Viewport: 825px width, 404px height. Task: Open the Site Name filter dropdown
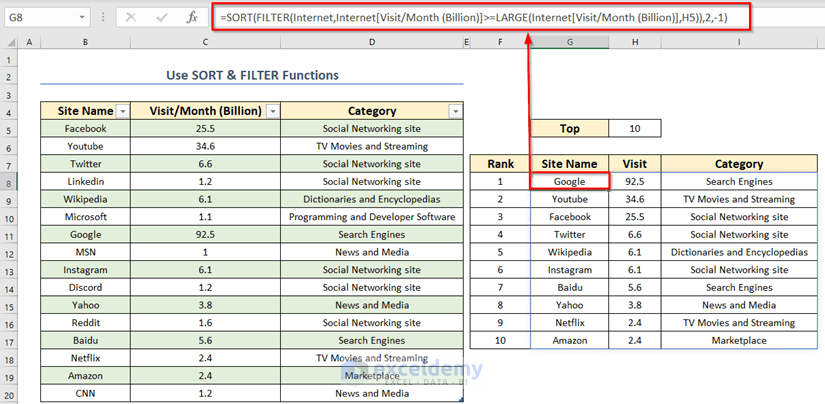(x=123, y=112)
